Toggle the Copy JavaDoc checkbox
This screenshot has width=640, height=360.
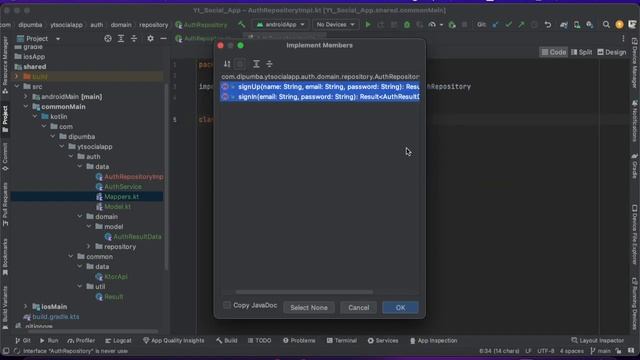(x=227, y=305)
